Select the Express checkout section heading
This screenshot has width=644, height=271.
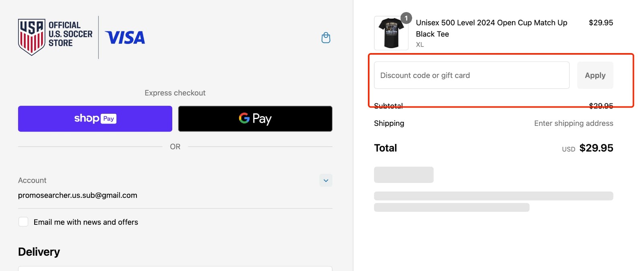pos(175,92)
